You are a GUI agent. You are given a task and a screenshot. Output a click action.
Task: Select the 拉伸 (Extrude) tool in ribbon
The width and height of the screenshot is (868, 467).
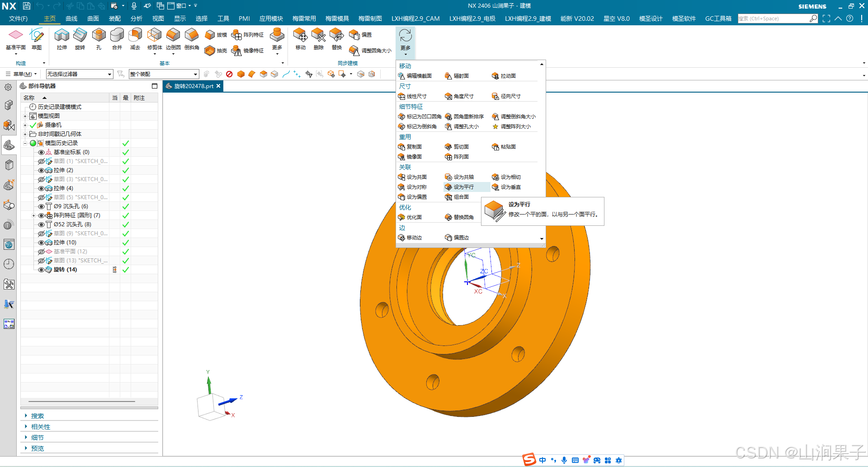pos(61,39)
